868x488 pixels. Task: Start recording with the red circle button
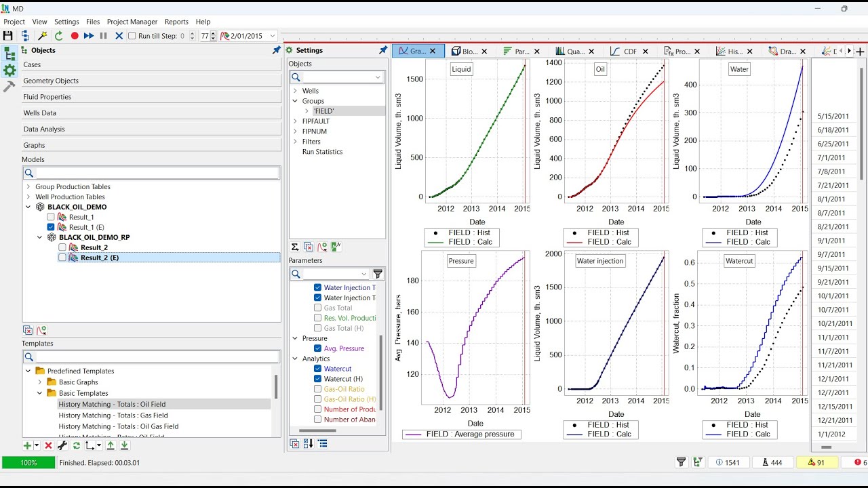click(x=75, y=36)
